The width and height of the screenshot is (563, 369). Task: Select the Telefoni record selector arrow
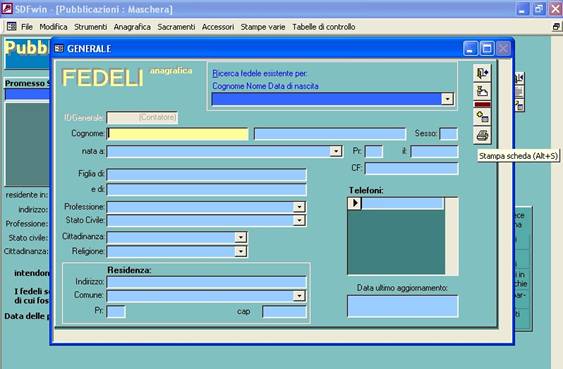tap(355, 203)
